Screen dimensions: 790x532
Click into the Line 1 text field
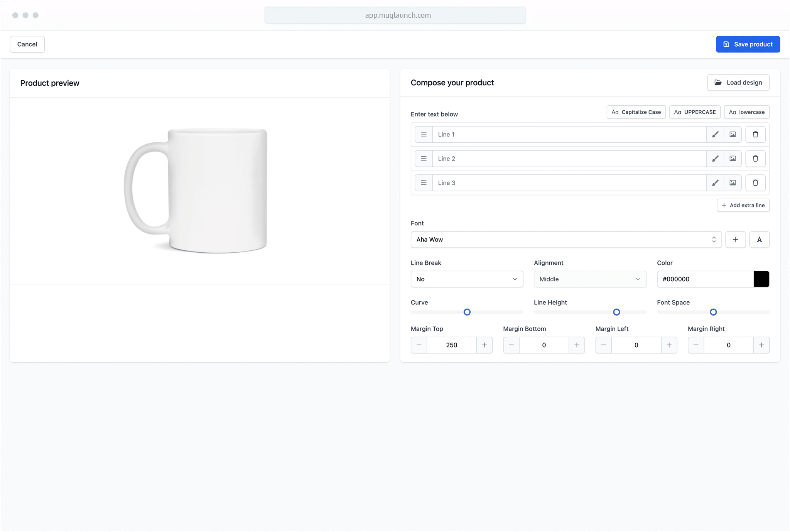click(x=569, y=134)
